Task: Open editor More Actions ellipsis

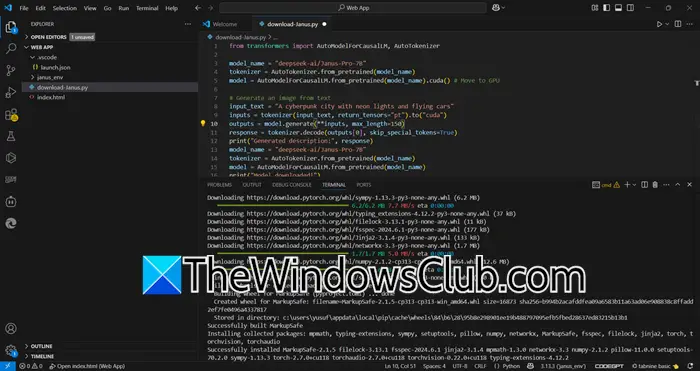Action: point(690,24)
